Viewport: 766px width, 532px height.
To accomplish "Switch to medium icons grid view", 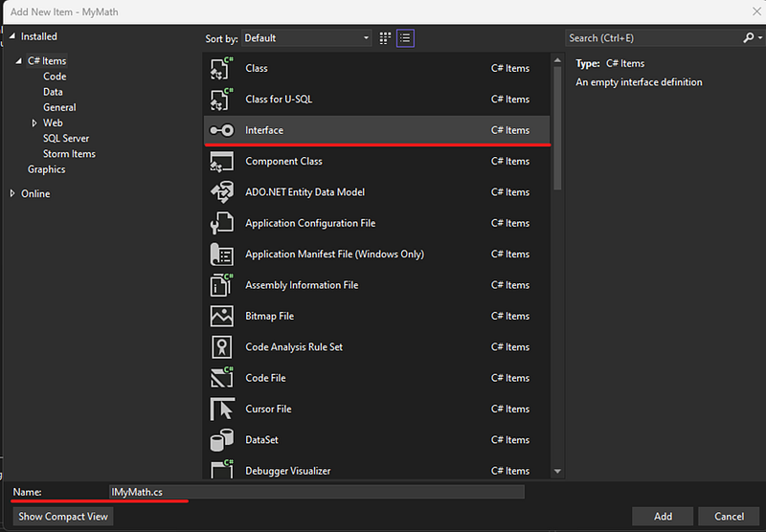I will point(385,38).
